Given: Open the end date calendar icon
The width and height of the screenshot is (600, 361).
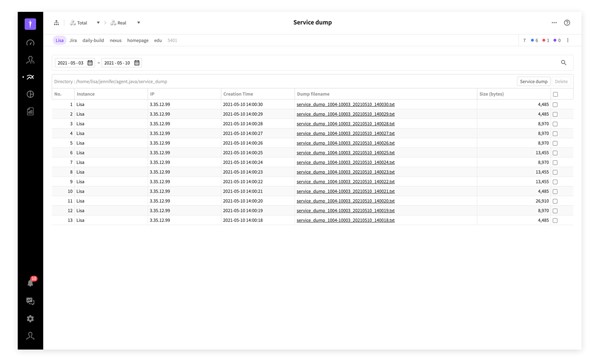Looking at the screenshot, I should click(137, 62).
